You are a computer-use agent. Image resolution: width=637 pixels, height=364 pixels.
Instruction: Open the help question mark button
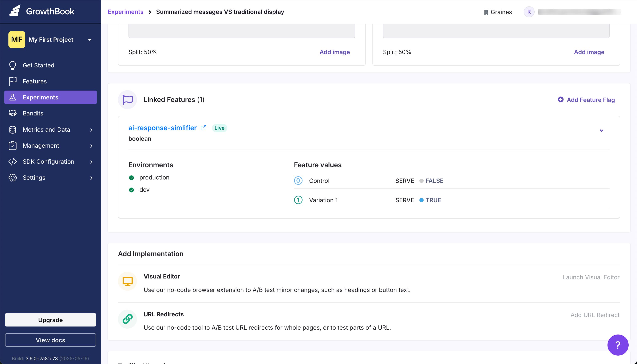pyautogui.click(x=618, y=345)
